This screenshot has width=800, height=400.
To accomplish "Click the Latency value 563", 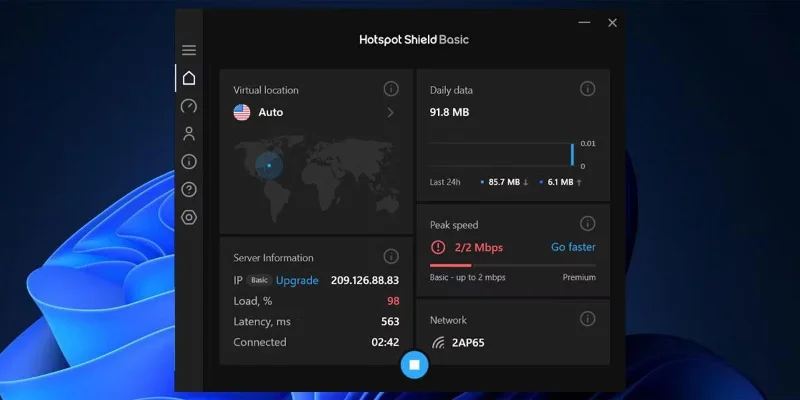I will 390,321.
